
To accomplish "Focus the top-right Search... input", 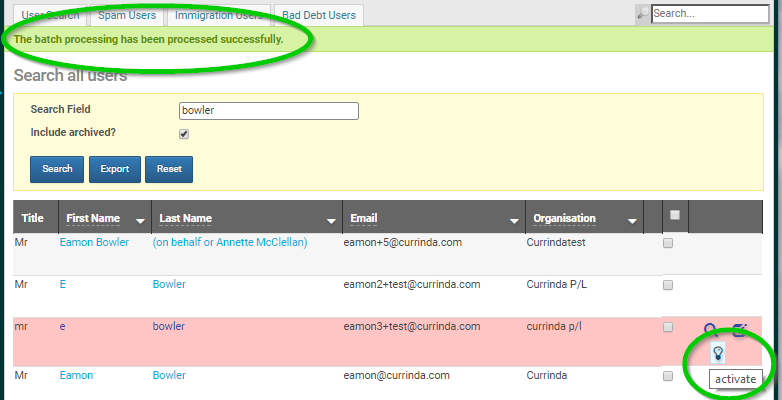I will pyautogui.click(x=710, y=14).
